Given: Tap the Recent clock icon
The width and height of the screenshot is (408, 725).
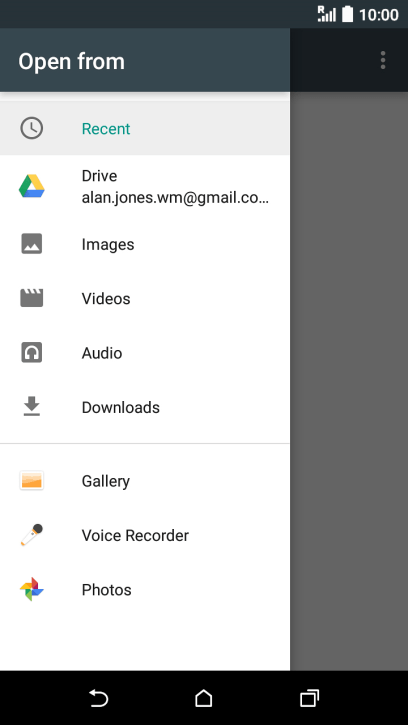Looking at the screenshot, I should [31, 128].
